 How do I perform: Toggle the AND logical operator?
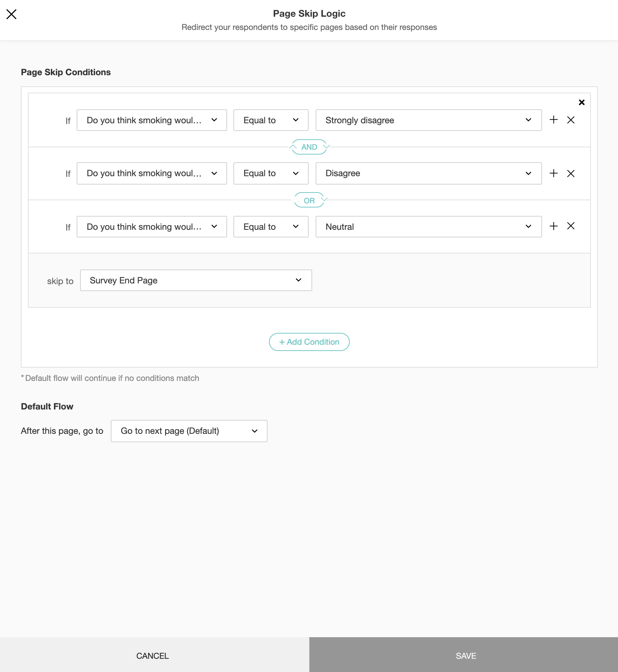[x=309, y=147]
